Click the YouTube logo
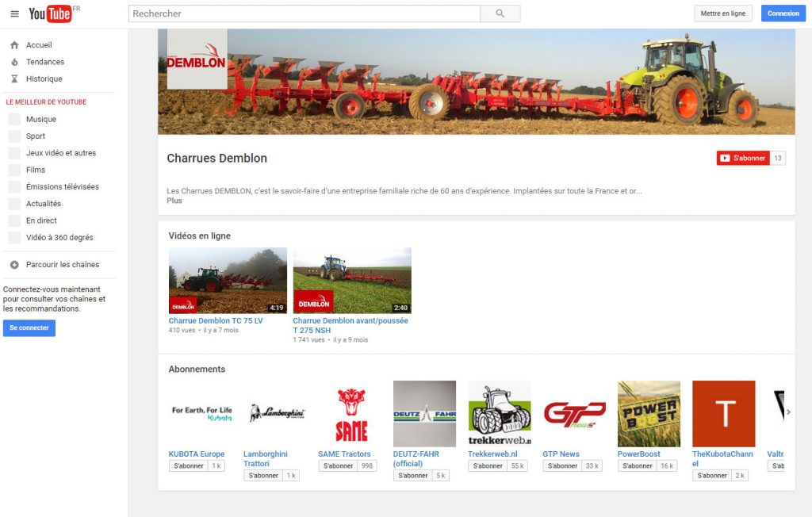The image size is (812, 517). (50, 13)
